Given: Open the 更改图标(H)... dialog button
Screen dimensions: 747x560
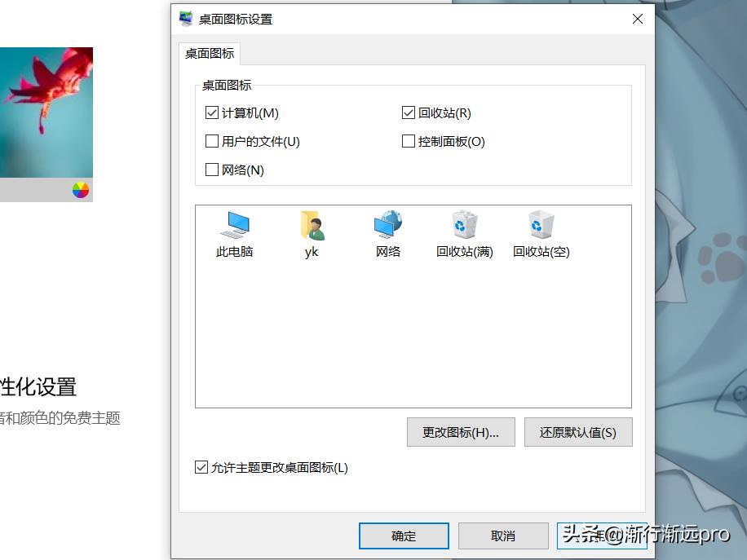Looking at the screenshot, I should pos(461,432).
